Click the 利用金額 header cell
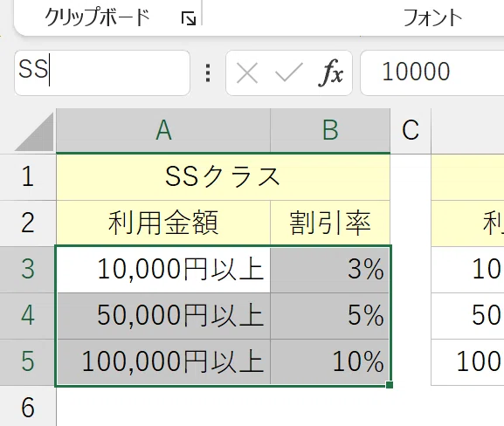Viewport: 504px width, 426px height. (163, 223)
